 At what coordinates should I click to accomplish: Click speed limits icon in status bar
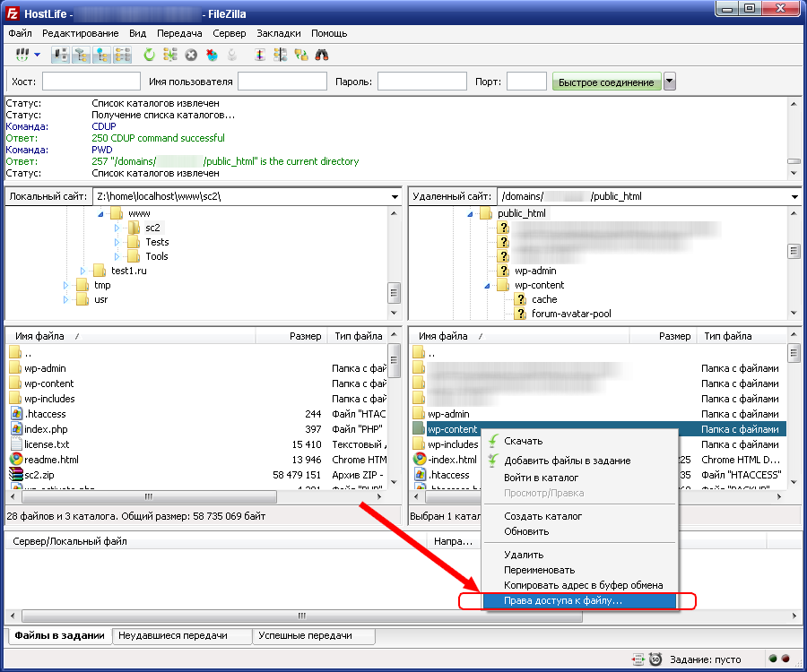pyautogui.click(x=655, y=659)
